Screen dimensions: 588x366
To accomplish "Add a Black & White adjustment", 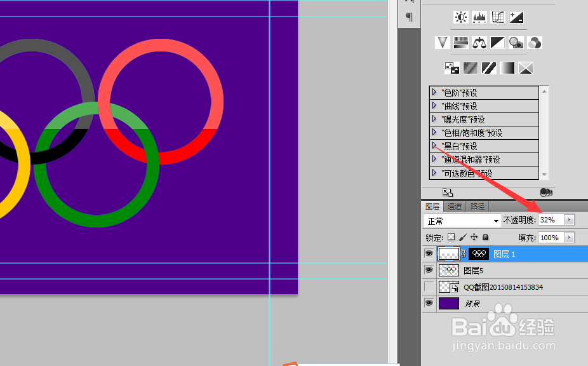I will pos(498,43).
